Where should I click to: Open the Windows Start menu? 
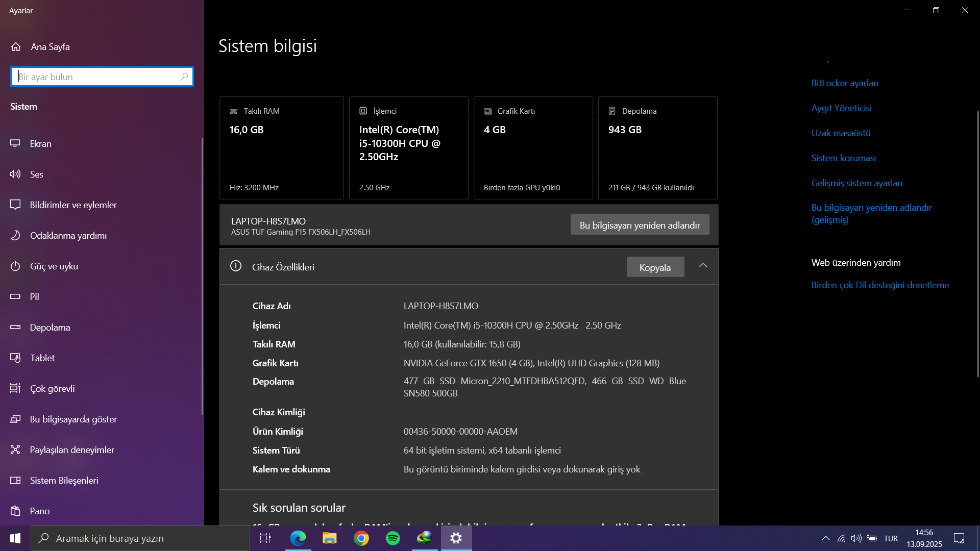(15, 538)
